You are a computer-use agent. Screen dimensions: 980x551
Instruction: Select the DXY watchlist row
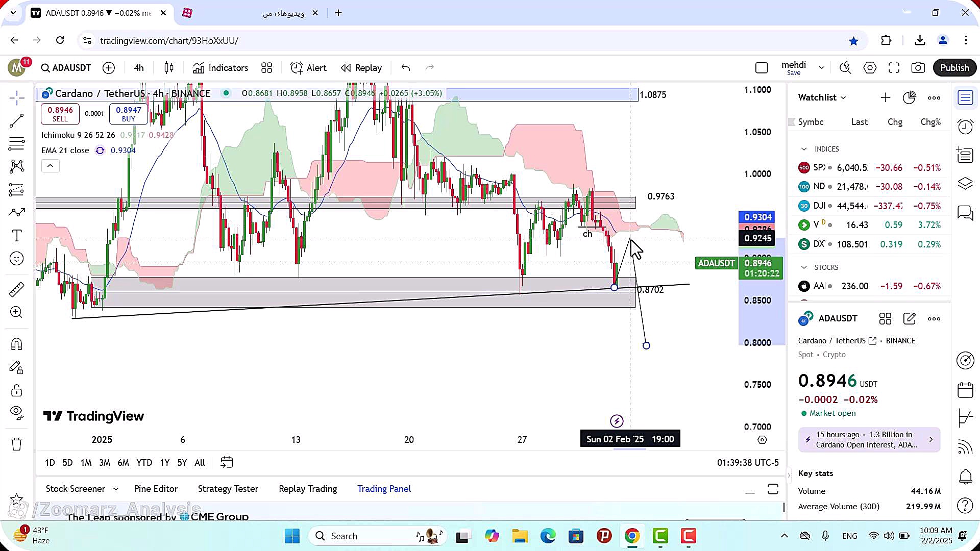(870, 244)
